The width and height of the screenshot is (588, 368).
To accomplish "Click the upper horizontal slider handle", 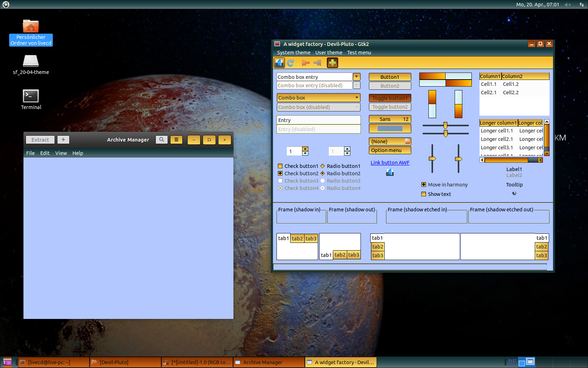I will tap(445, 125).
